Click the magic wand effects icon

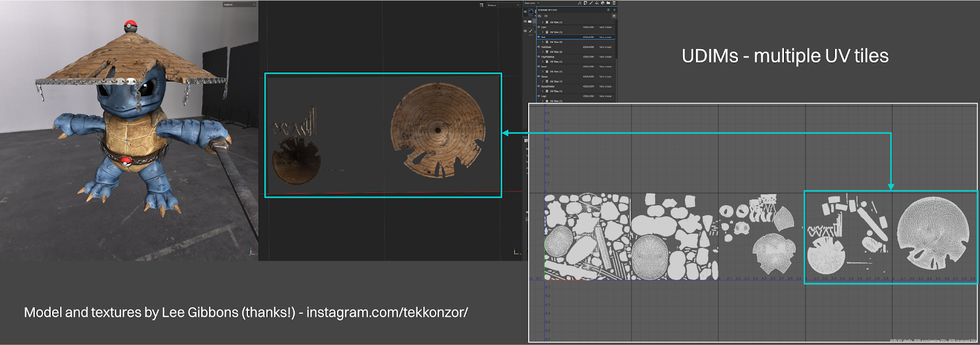(579, 3)
